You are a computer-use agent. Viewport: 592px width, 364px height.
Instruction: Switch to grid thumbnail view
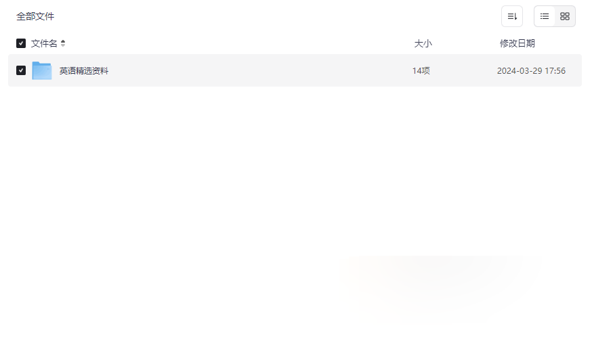(x=565, y=16)
